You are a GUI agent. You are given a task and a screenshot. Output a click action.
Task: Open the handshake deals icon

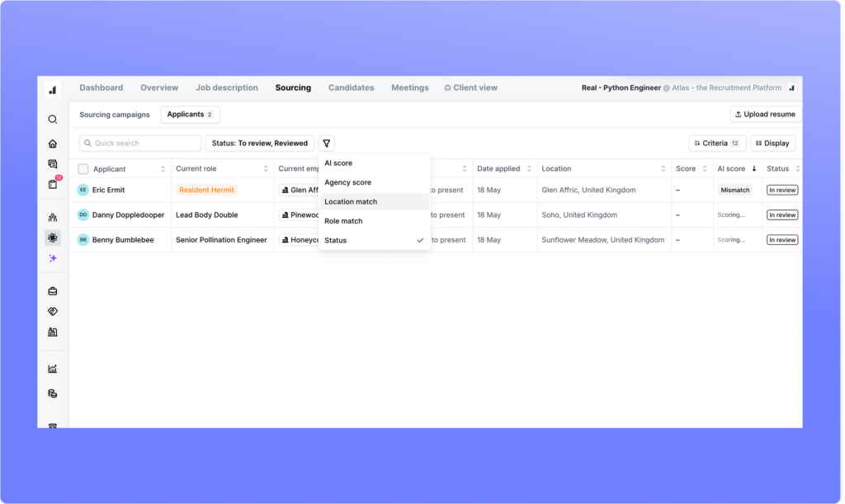tap(52, 311)
